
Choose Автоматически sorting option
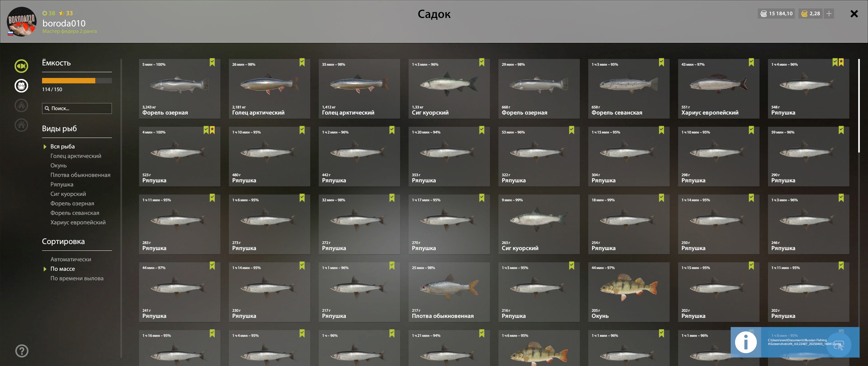click(x=71, y=259)
